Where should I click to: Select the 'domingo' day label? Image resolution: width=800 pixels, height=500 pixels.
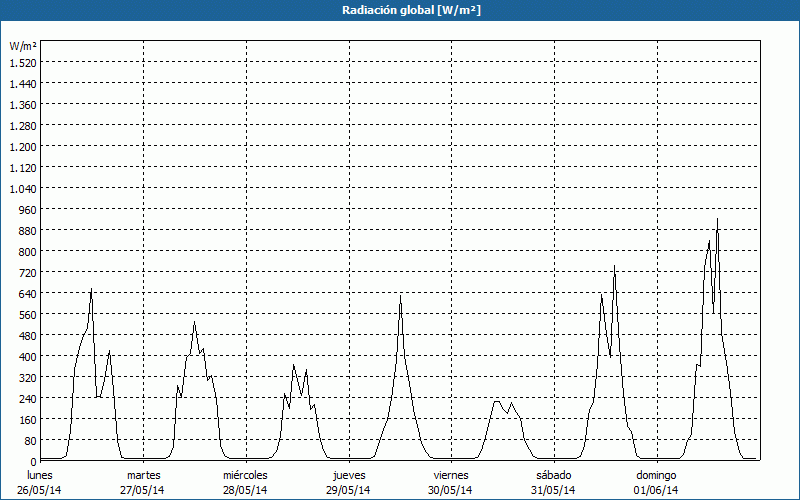[656, 475]
